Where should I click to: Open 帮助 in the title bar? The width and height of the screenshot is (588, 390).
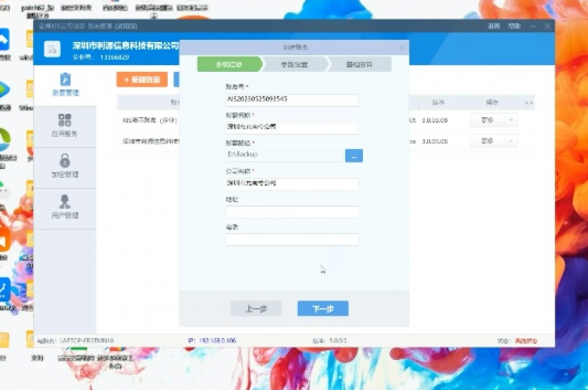click(514, 26)
